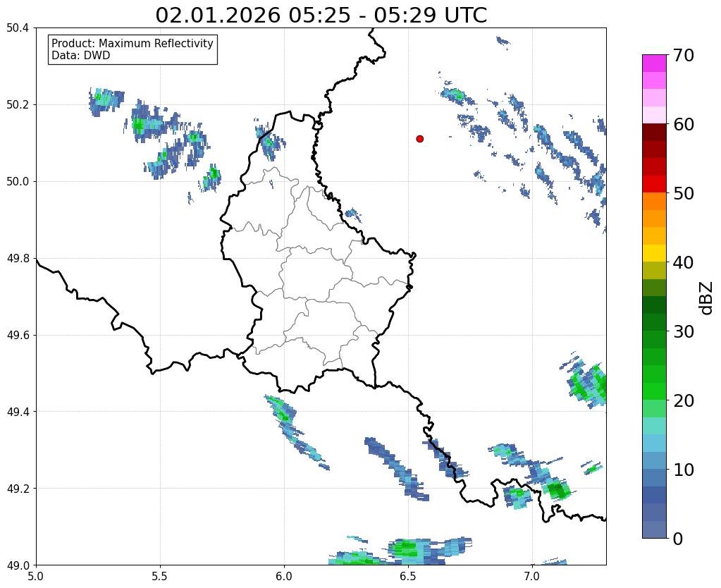Click the x-axis label 7.0
The image size is (721, 588).
point(532,576)
